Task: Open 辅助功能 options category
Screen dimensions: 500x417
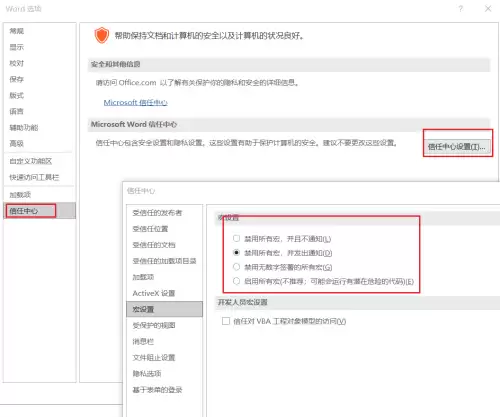Action: tap(24, 127)
